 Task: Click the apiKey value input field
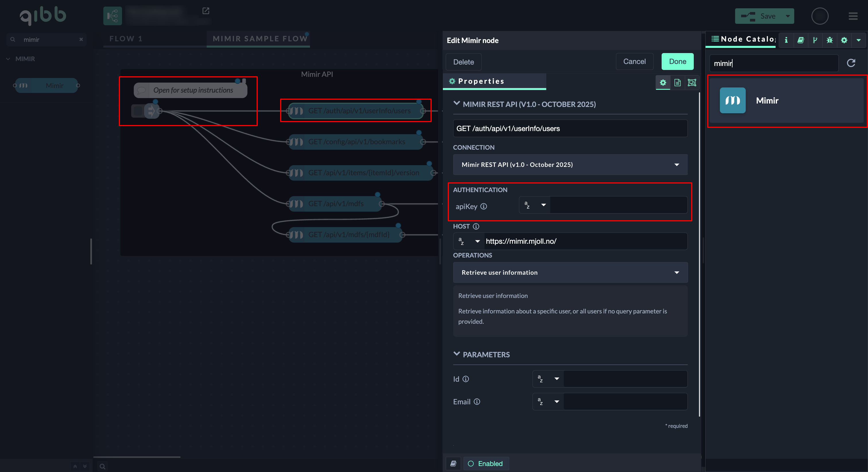coord(619,205)
